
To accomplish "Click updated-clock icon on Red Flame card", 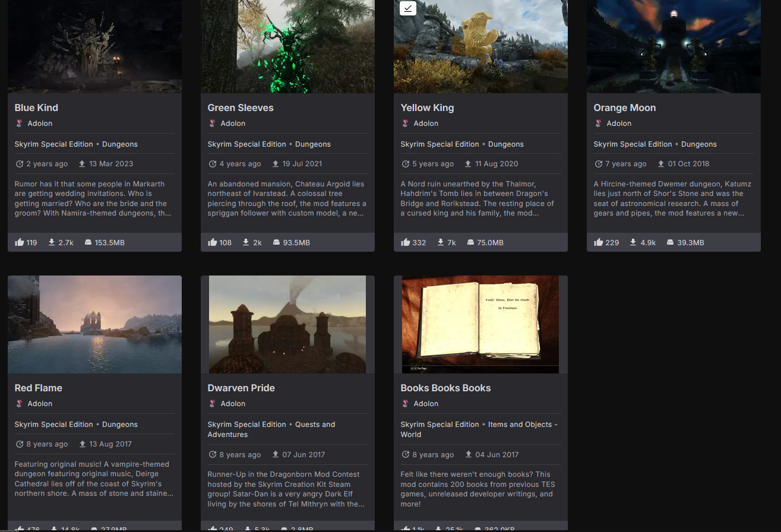I will pos(19,444).
